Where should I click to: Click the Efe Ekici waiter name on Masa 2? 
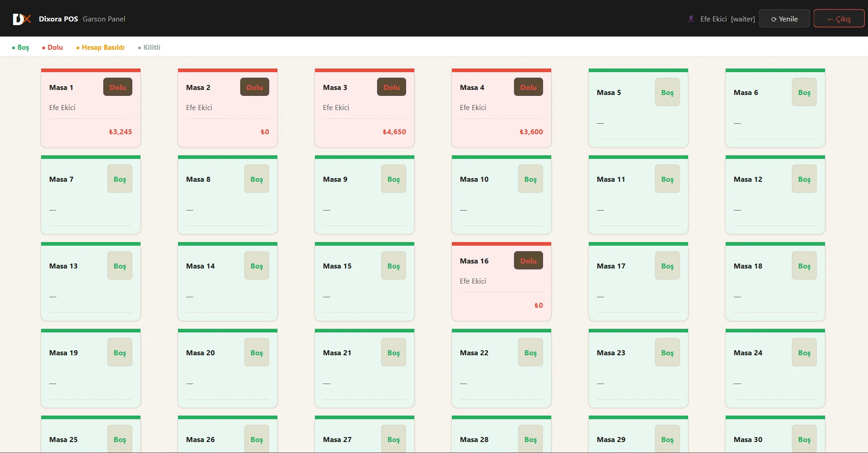199,108
